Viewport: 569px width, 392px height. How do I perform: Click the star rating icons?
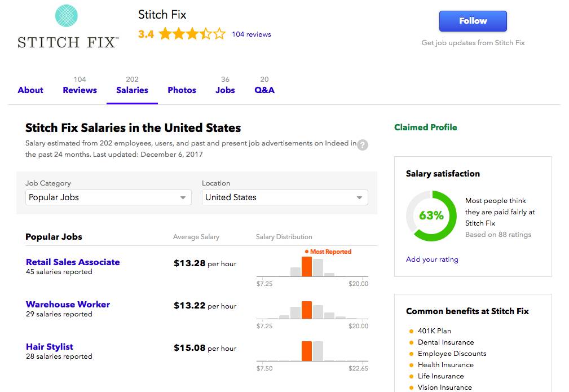(x=192, y=34)
